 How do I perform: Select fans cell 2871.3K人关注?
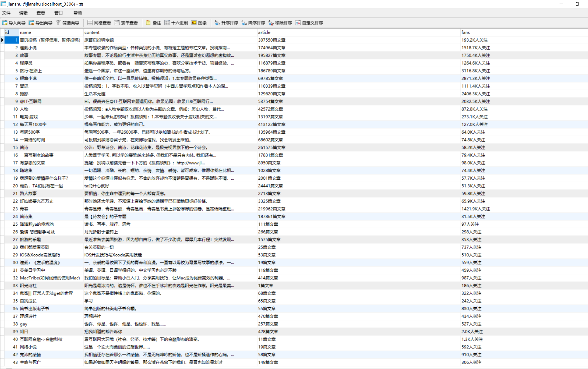point(524,78)
